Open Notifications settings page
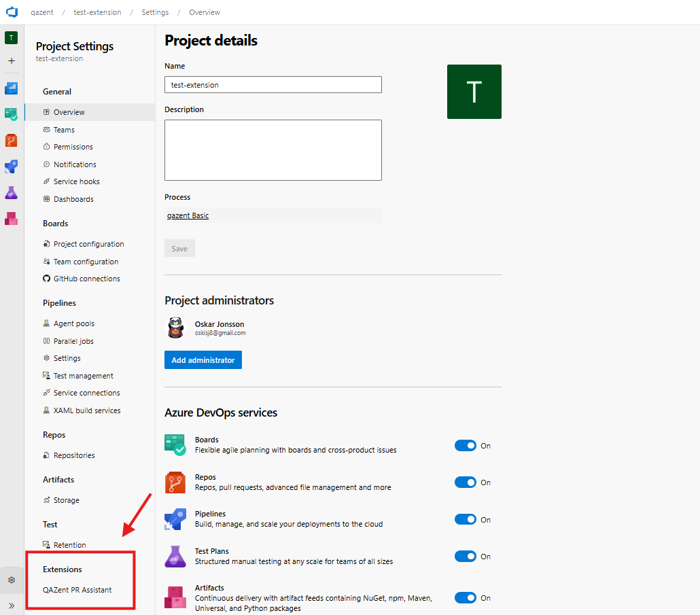 point(90,164)
